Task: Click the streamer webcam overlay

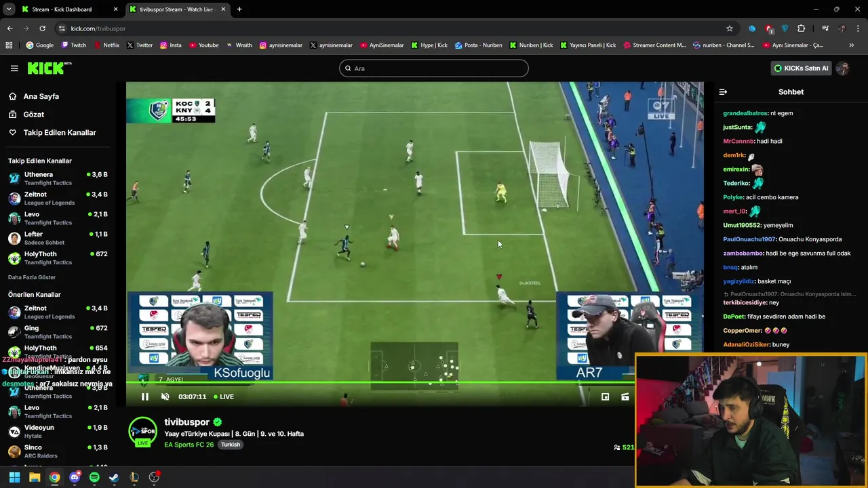Action: pyautogui.click(x=751, y=420)
